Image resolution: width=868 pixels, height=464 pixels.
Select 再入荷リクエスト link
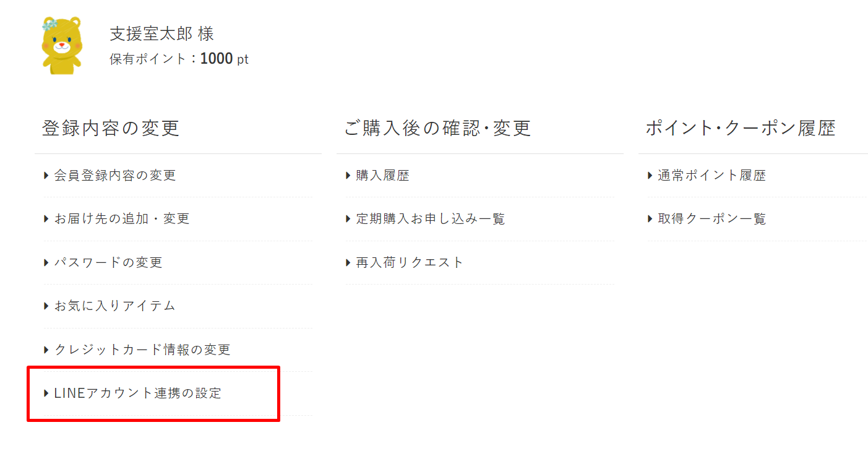click(410, 262)
